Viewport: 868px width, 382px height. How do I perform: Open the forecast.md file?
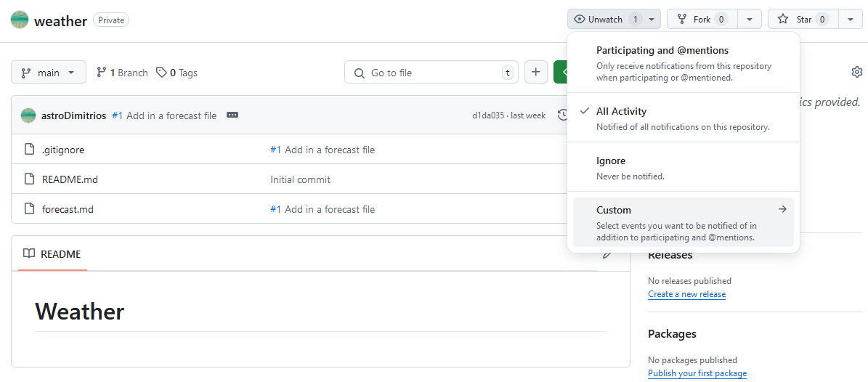point(68,209)
